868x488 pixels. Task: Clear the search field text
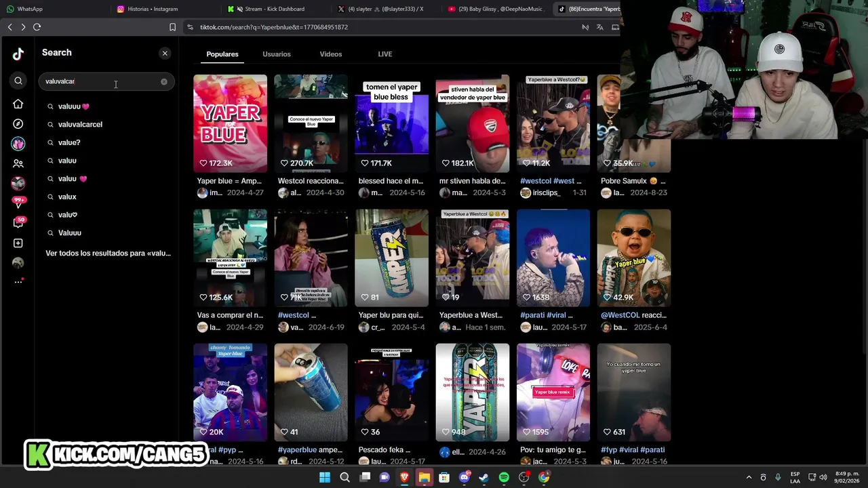click(163, 81)
